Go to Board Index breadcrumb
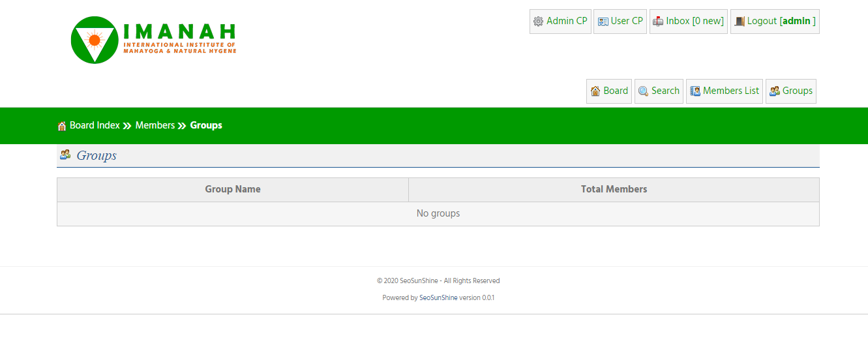868x349 pixels. 95,125
